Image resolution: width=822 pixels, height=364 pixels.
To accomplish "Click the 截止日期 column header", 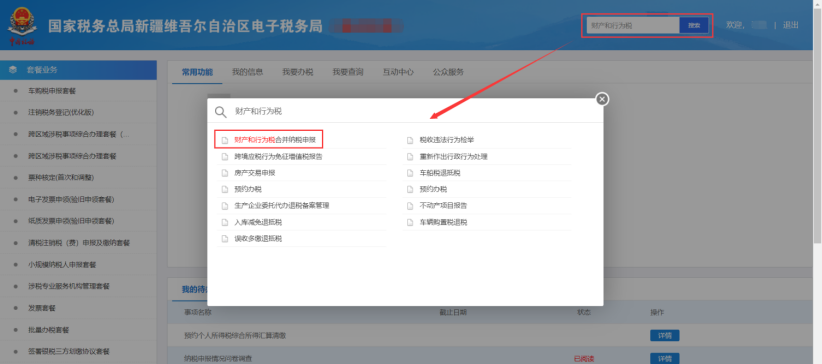I will click(x=453, y=312).
